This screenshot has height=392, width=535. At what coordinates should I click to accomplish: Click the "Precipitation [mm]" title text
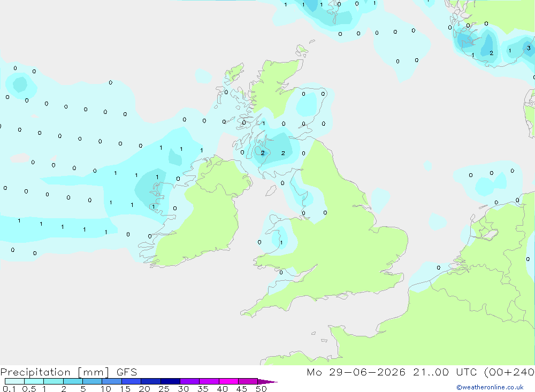pyautogui.click(x=55, y=372)
